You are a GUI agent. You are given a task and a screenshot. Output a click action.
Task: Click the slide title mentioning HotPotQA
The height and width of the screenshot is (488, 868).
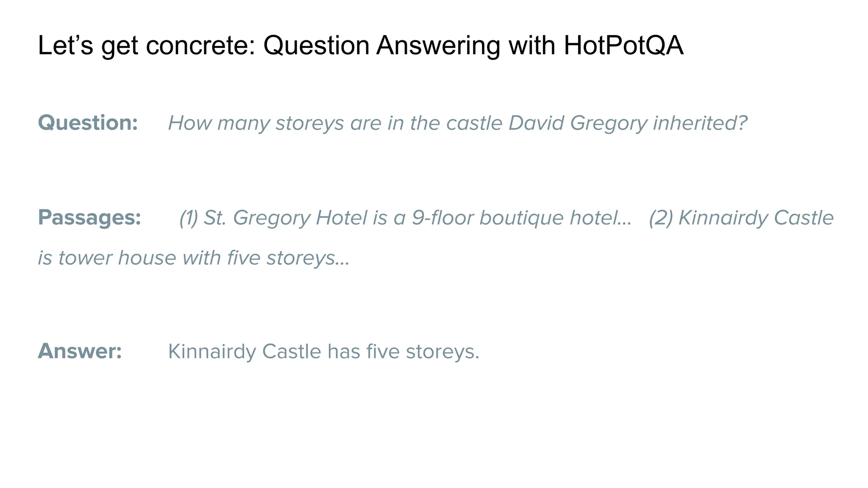[x=361, y=46]
